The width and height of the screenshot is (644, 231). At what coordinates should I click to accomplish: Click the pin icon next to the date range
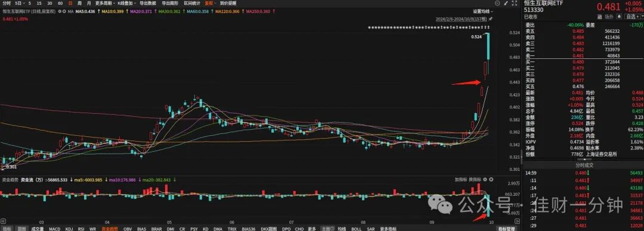(490, 19)
